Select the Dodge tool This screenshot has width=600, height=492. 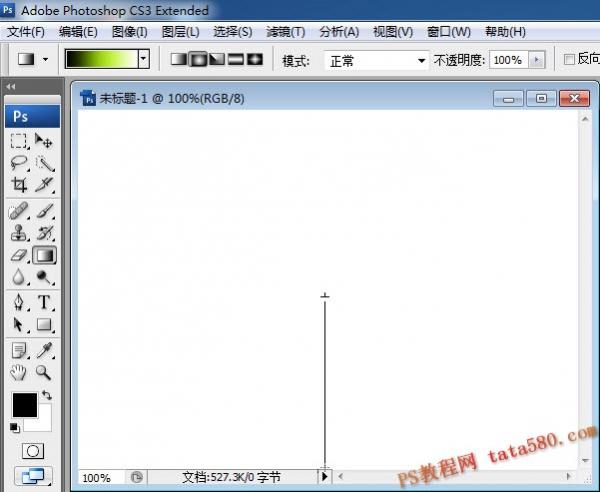[x=44, y=277]
